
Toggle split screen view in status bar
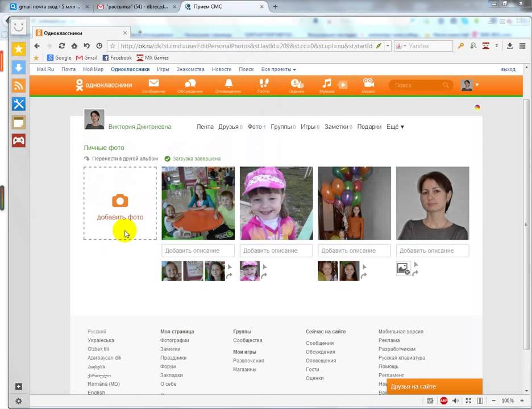point(480,401)
